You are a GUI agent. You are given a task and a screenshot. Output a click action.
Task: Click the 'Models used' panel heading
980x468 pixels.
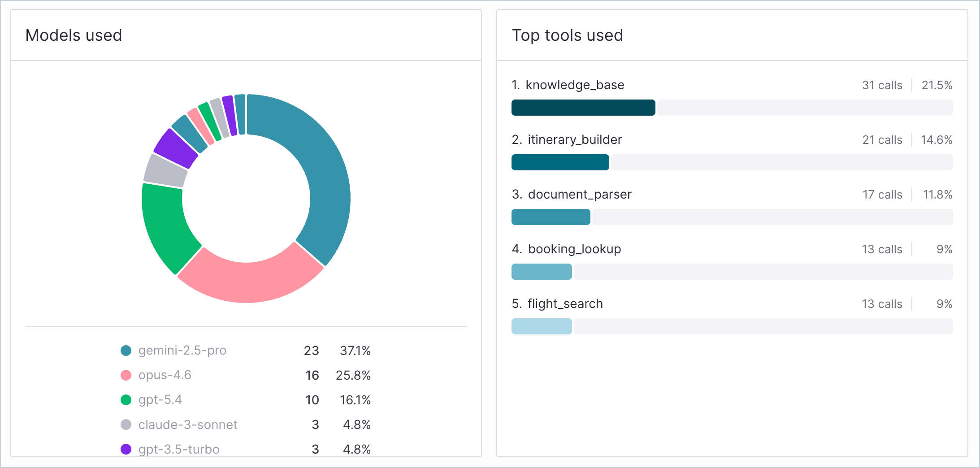click(74, 35)
